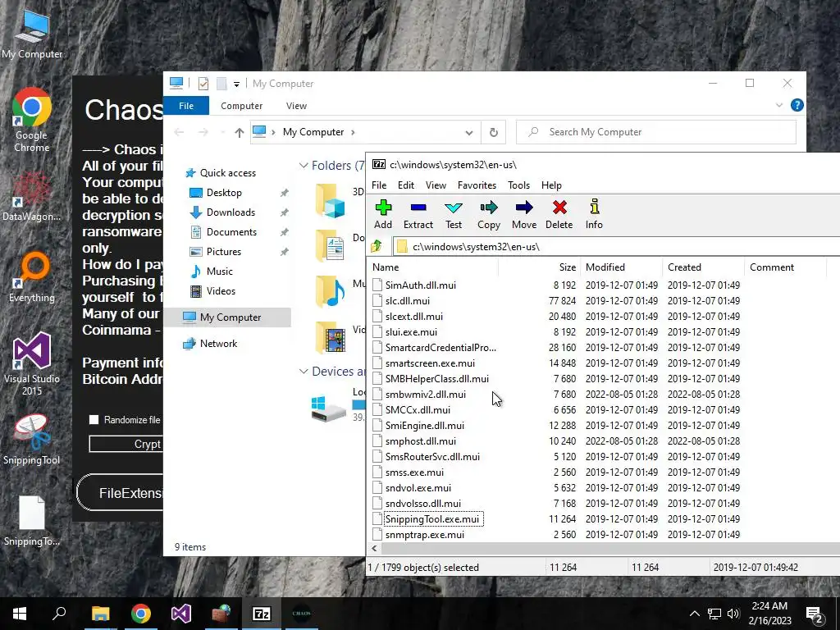
Task: Select the Everything search desktop shortcut
Action: pos(32,277)
